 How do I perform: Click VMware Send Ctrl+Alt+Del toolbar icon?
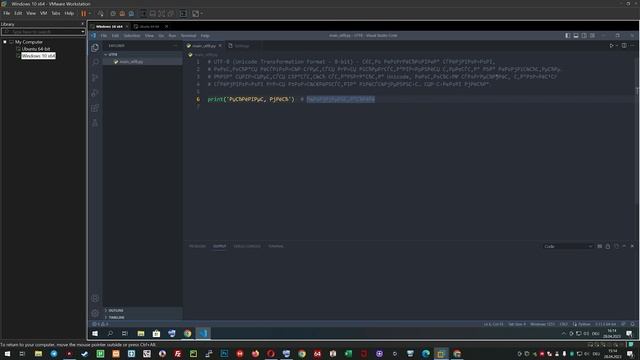click(100, 13)
